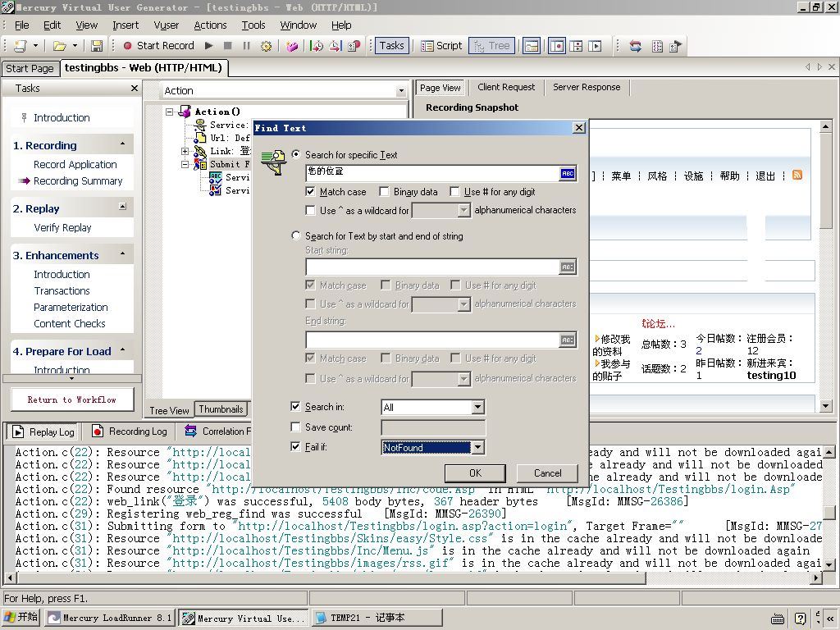
Task: Click the first snapshot layout icon with red dot
Action: click(x=557, y=46)
